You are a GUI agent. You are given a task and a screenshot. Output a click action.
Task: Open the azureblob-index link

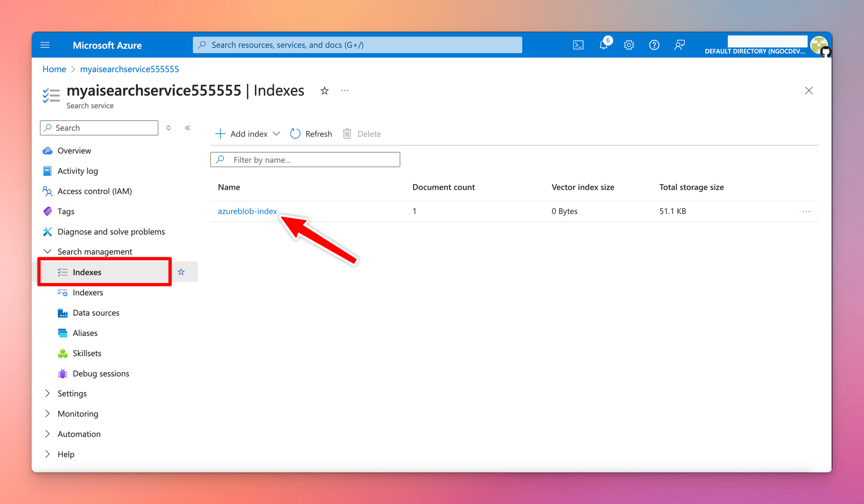click(x=247, y=211)
